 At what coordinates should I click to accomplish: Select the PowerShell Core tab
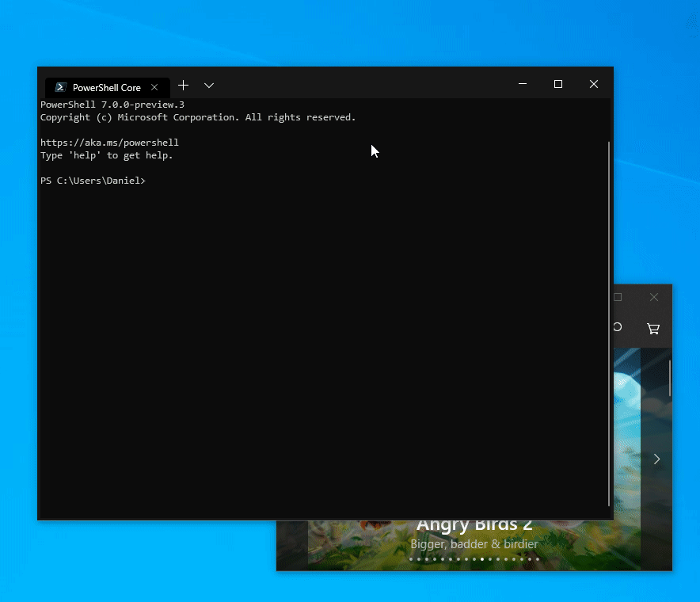[x=107, y=88]
